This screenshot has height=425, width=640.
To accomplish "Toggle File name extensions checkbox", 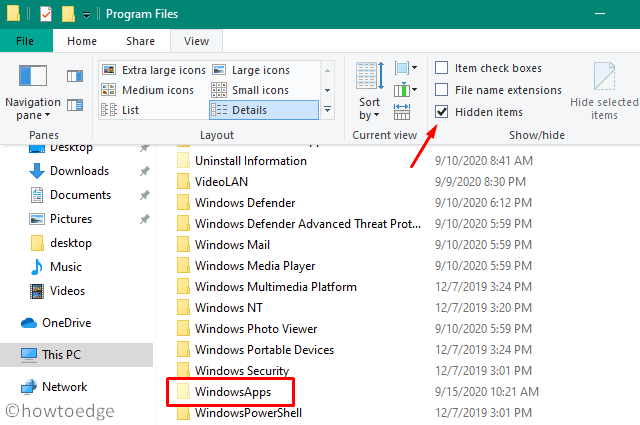I will (442, 90).
